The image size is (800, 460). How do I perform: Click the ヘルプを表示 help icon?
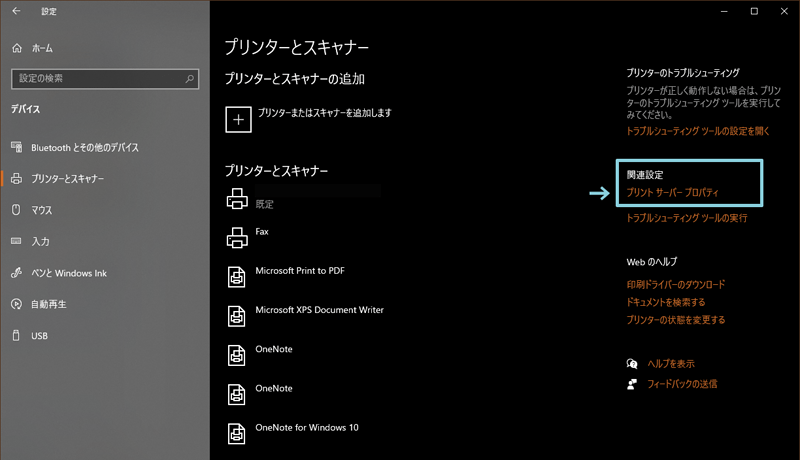(x=631, y=364)
